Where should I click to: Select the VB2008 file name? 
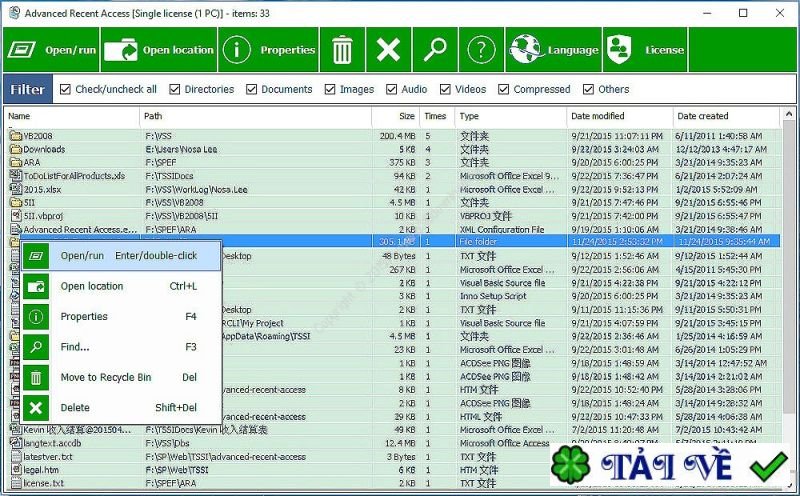click(38, 136)
